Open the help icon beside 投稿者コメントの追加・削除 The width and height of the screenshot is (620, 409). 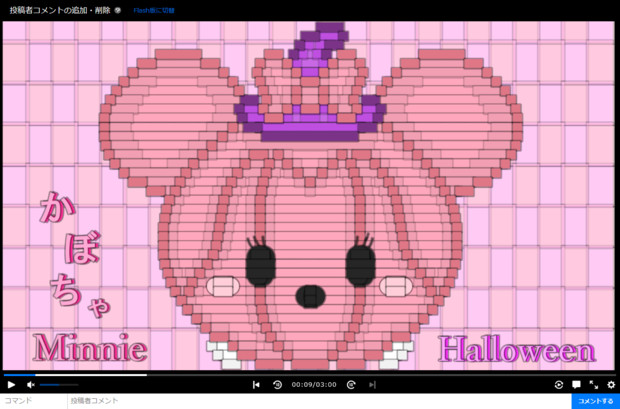point(117,11)
